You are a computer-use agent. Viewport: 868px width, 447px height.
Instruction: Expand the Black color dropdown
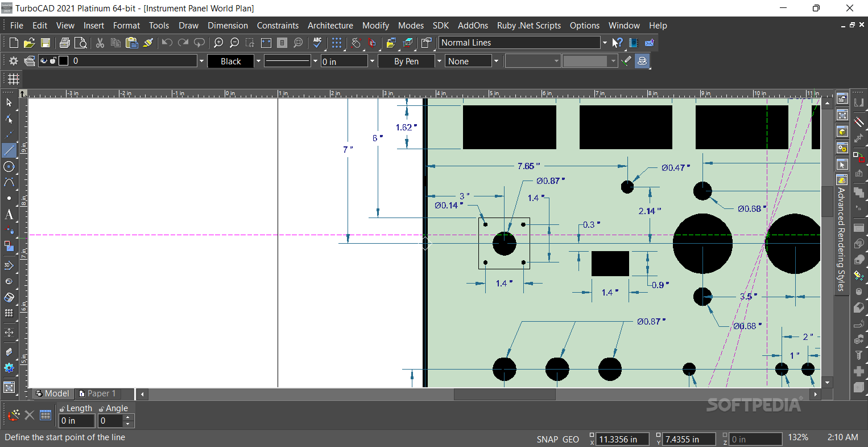pyautogui.click(x=258, y=61)
